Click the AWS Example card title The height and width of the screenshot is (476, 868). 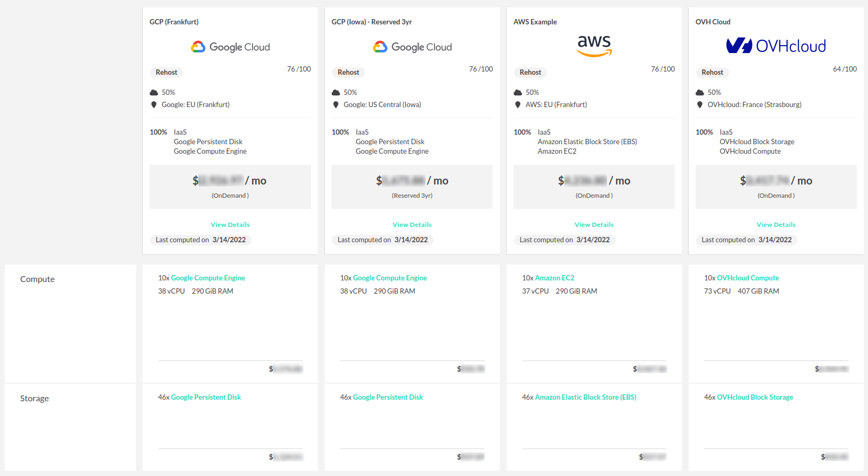pyautogui.click(x=535, y=22)
